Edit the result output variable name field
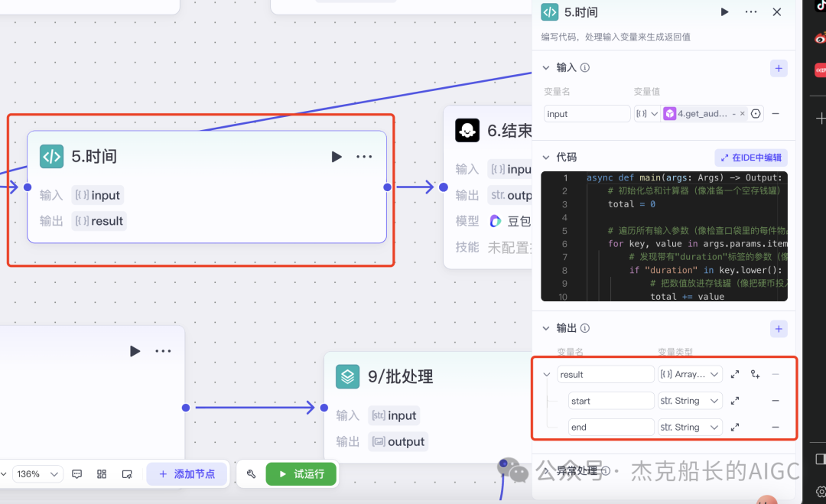The width and height of the screenshot is (826, 504). [606, 375]
